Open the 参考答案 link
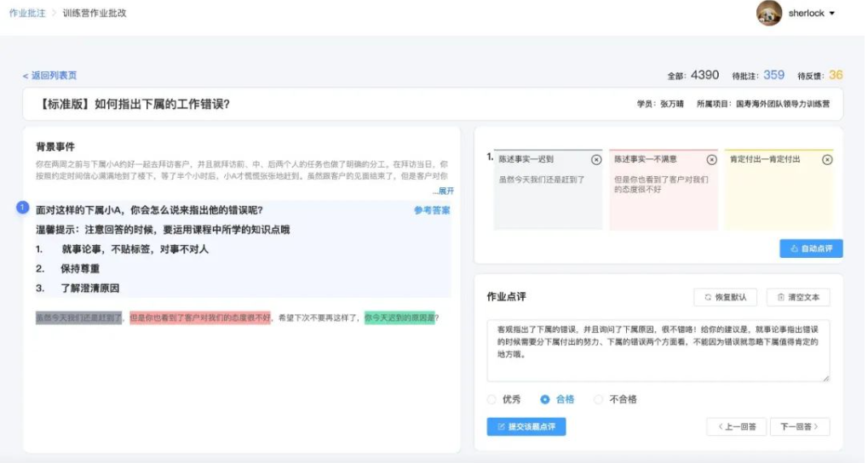868x463 pixels. click(x=434, y=211)
